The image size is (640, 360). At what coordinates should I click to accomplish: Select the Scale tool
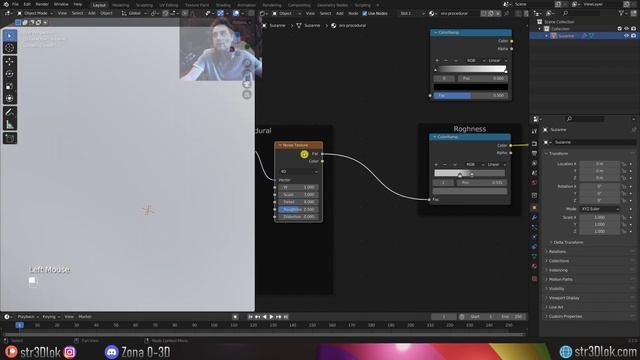click(x=10, y=86)
